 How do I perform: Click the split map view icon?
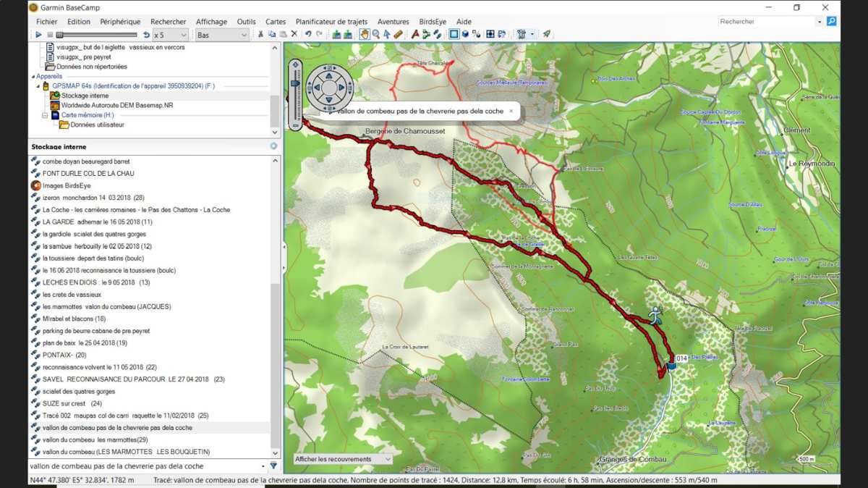point(476,34)
